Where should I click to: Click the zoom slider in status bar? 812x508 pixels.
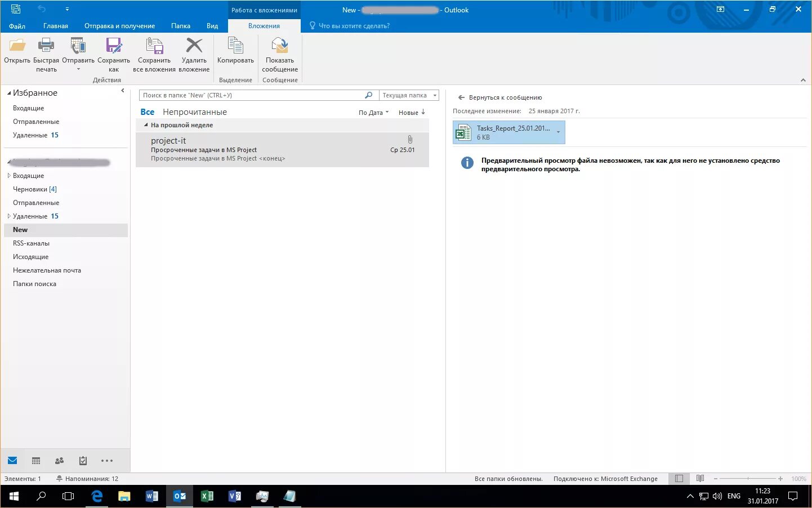coord(748,479)
